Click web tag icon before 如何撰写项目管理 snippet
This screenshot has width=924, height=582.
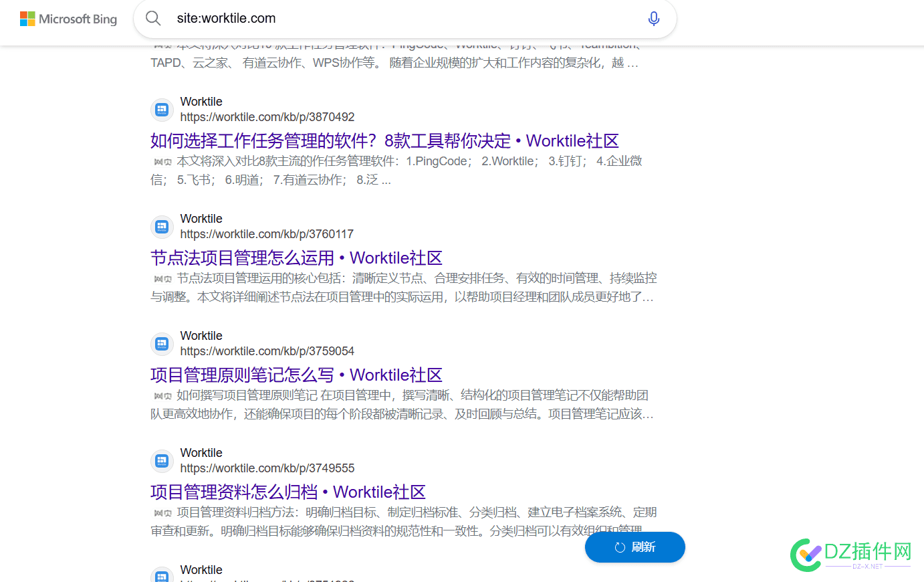[x=162, y=396]
